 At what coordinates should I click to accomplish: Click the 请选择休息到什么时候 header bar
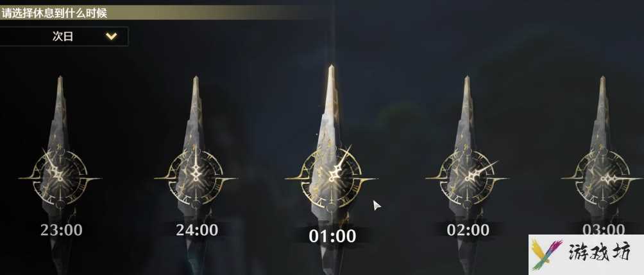point(156,13)
